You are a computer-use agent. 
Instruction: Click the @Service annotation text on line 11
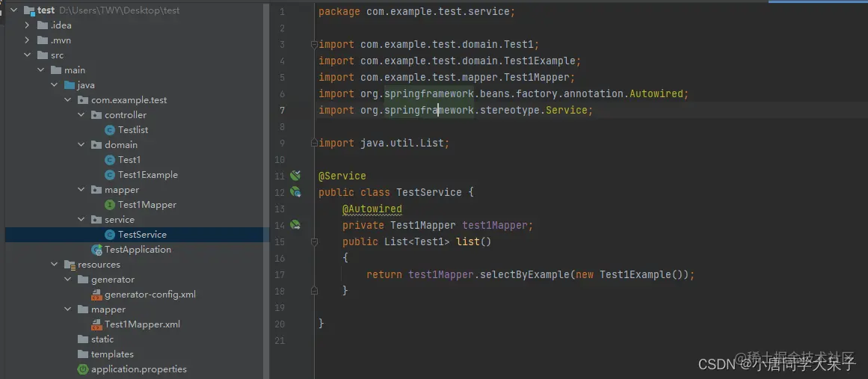[342, 176]
